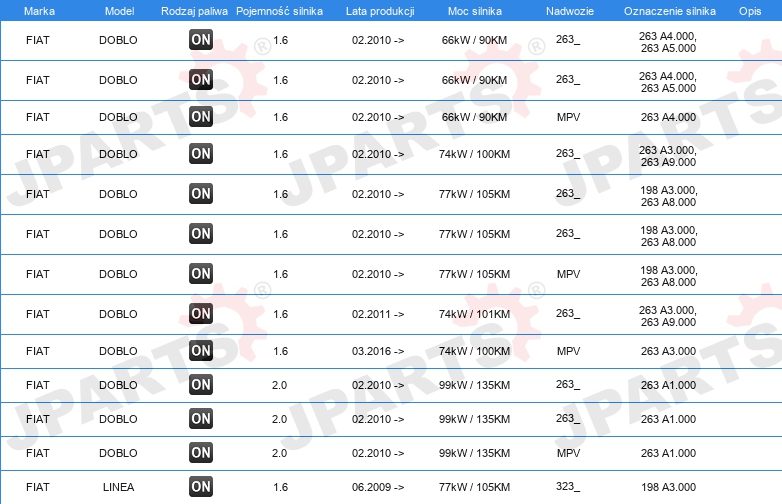
Task: Click the ON fuel icon in the 03.2016 row
Action: click(201, 350)
